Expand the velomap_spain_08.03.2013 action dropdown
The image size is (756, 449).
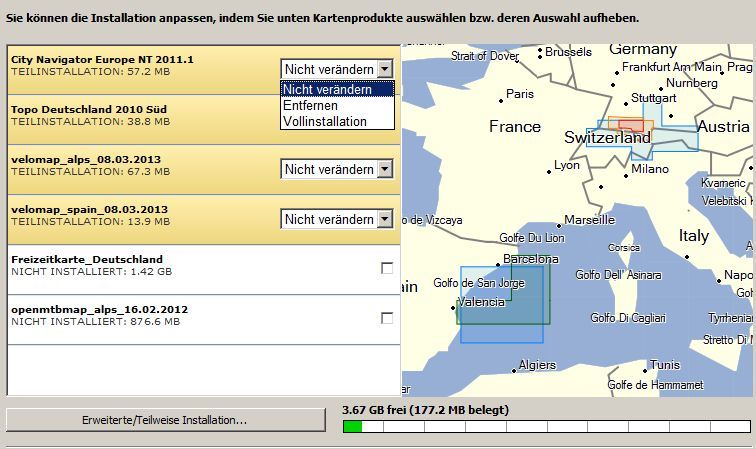[385, 219]
